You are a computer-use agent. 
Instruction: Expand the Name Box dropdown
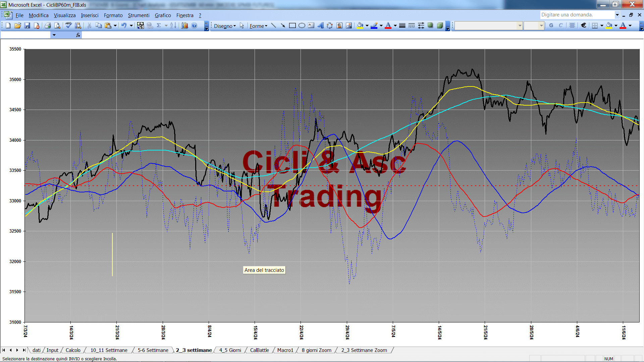54,35
